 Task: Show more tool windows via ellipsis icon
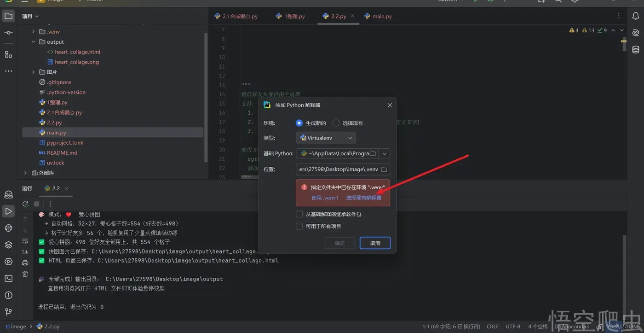(x=8, y=71)
